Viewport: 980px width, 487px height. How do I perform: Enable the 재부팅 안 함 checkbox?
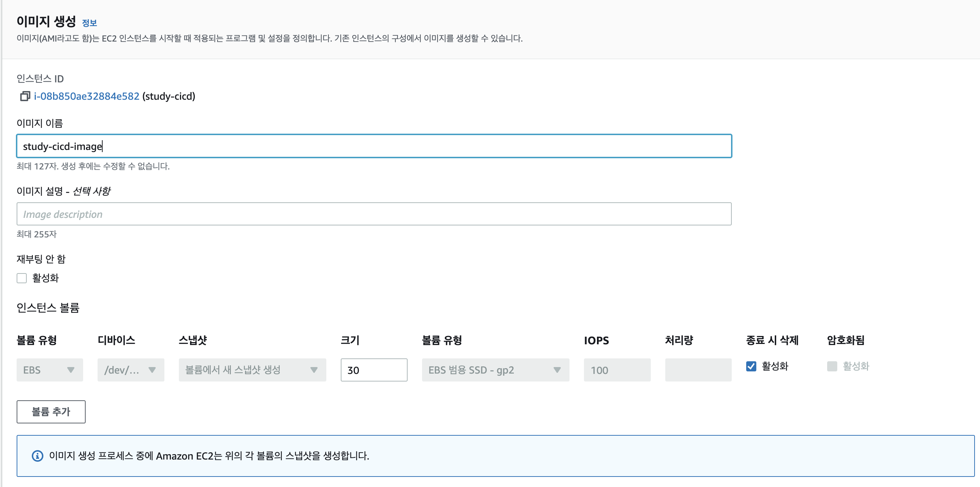pos(22,278)
